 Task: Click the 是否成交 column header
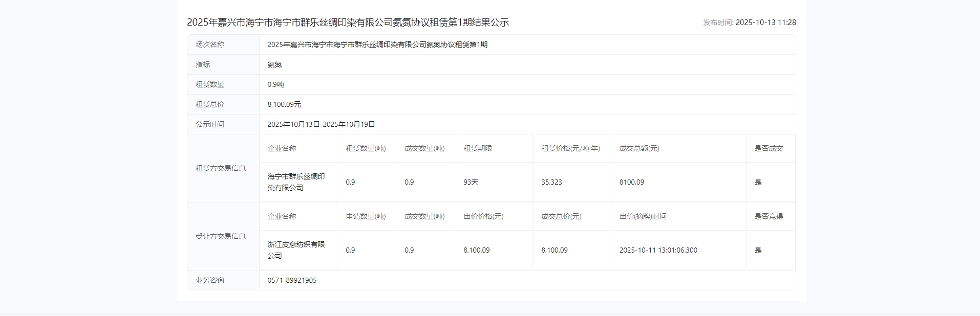(x=768, y=148)
